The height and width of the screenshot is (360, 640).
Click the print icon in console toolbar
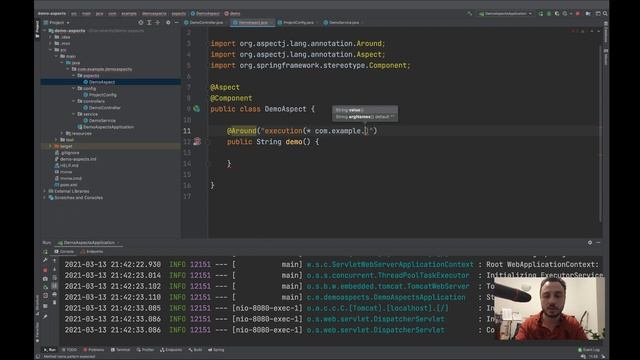(x=55, y=294)
